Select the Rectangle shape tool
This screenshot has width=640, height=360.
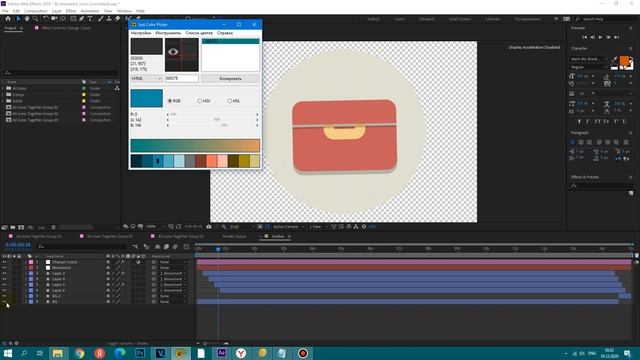73,19
